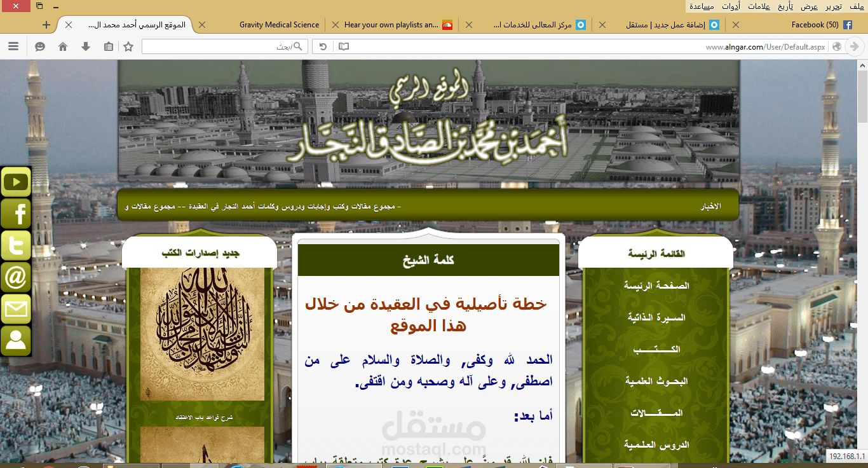Open the المقالات link
Screen dimensions: 868x468
pyautogui.click(x=656, y=413)
